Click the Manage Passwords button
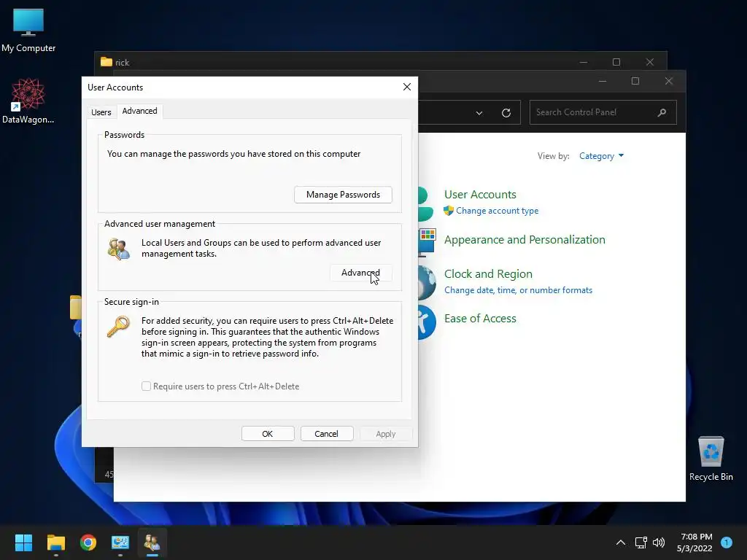The image size is (747, 560). click(343, 194)
